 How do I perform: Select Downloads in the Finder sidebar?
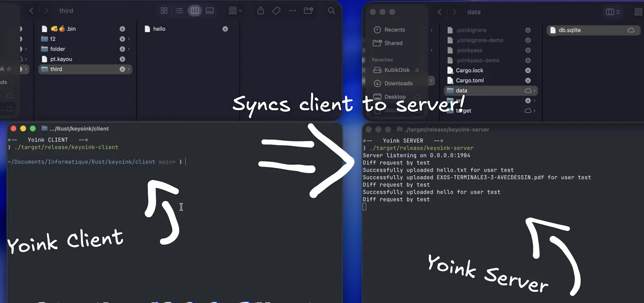(398, 83)
